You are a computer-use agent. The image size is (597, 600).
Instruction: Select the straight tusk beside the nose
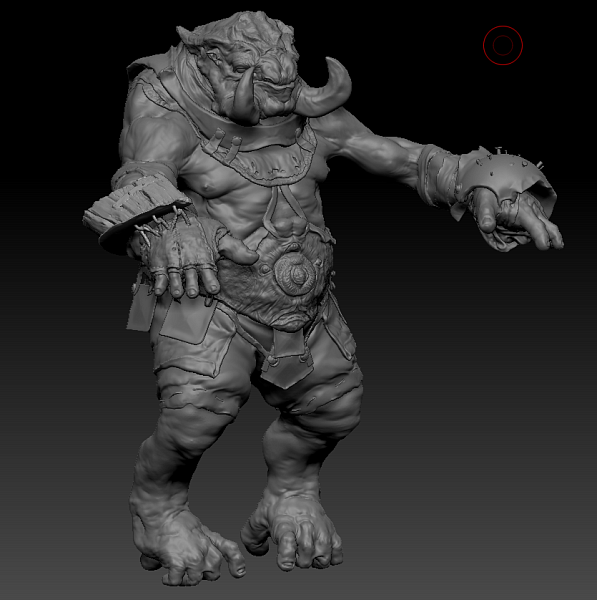pyautogui.click(x=247, y=98)
